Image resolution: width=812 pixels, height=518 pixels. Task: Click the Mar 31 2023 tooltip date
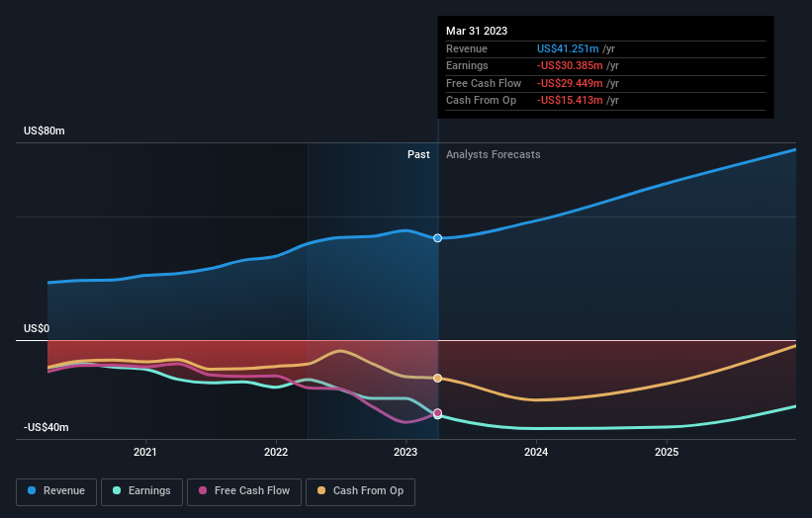click(x=477, y=31)
